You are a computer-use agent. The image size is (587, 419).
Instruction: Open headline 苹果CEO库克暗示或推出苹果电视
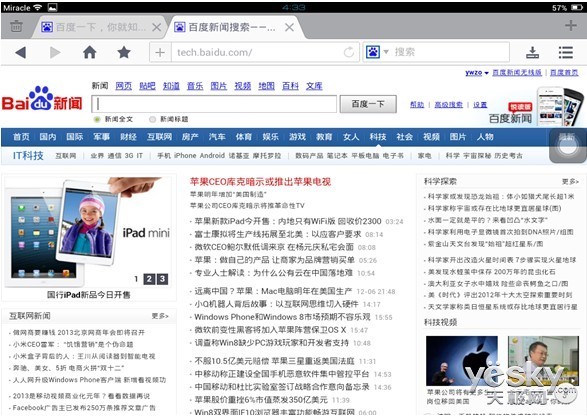(x=261, y=182)
